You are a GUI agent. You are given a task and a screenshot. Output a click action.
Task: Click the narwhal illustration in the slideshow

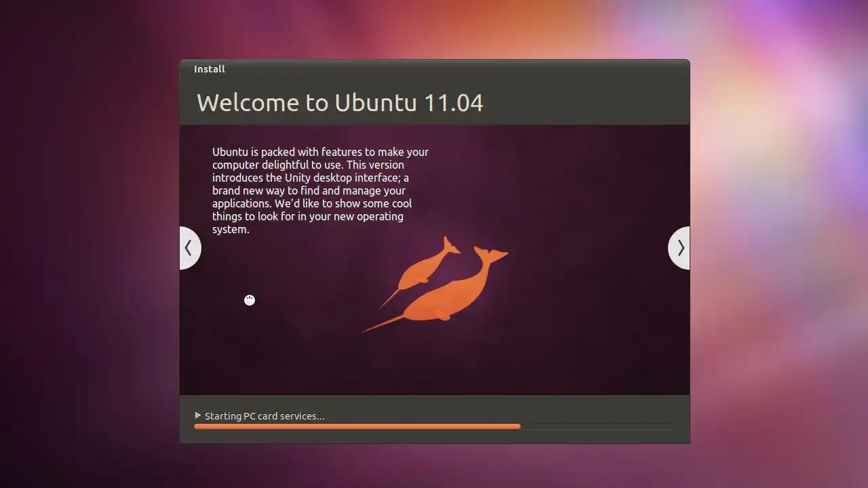(x=435, y=285)
